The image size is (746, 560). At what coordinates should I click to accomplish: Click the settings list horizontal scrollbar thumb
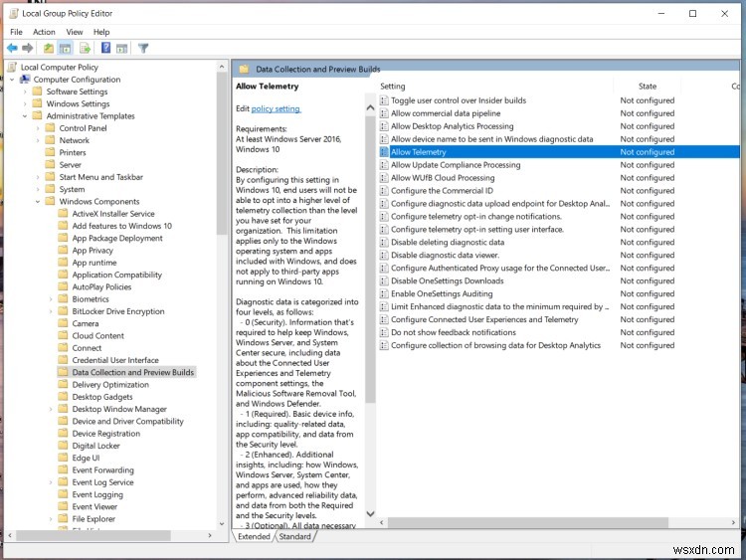tap(527, 522)
